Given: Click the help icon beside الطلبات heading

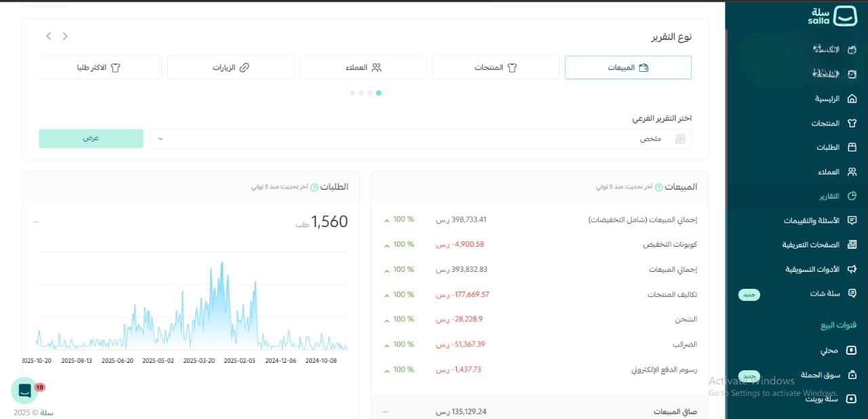Looking at the screenshot, I should 314,187.
